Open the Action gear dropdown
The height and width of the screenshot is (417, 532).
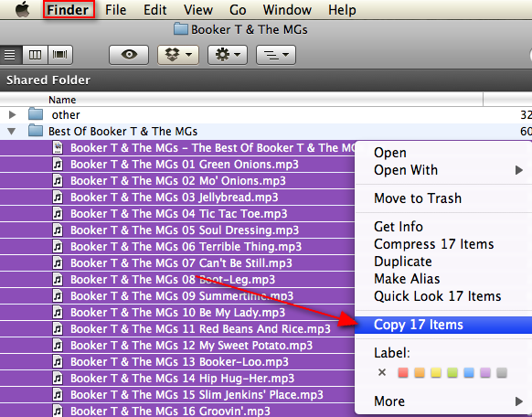point(228,55)
